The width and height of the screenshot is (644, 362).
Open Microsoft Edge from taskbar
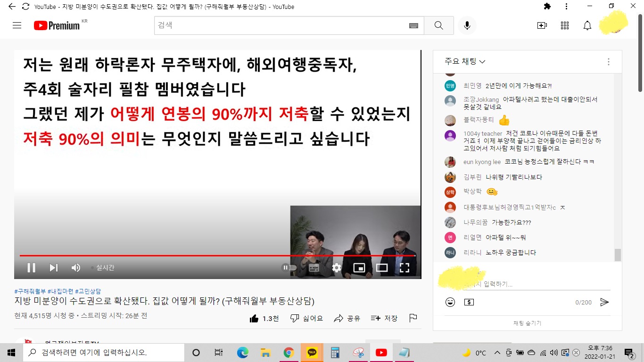tap(242, 353)
